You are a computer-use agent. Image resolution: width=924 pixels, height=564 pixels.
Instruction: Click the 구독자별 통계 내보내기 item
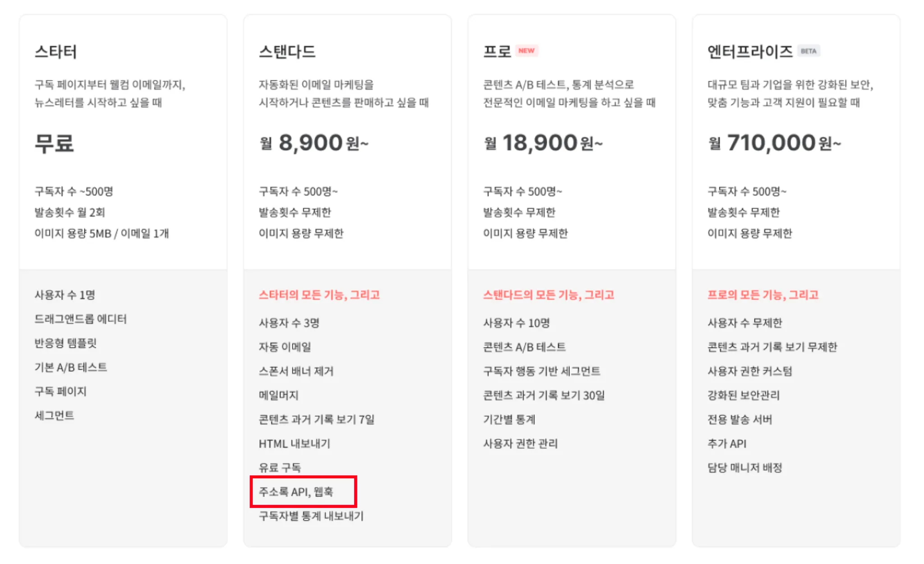(311, 516)
